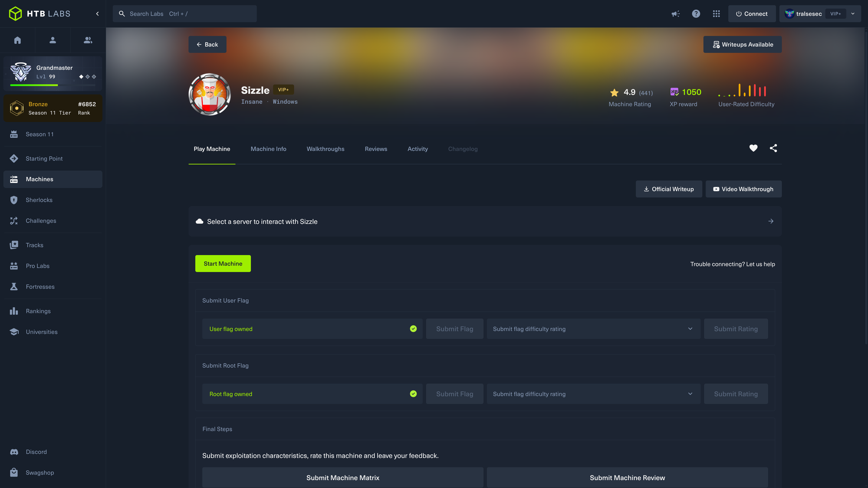
Task: Open the Discord link
Action: coord(53,452)
